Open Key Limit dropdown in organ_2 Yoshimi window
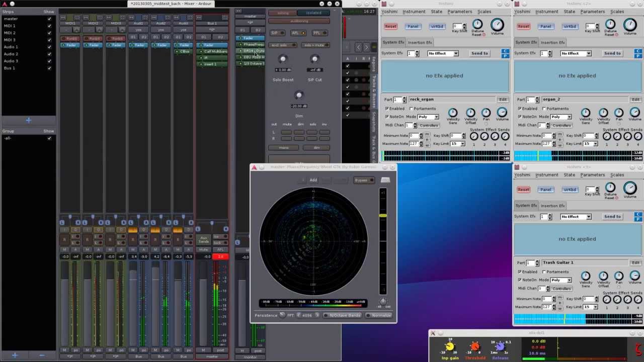This screenshot has width=644, height=362. click(590, 144)
